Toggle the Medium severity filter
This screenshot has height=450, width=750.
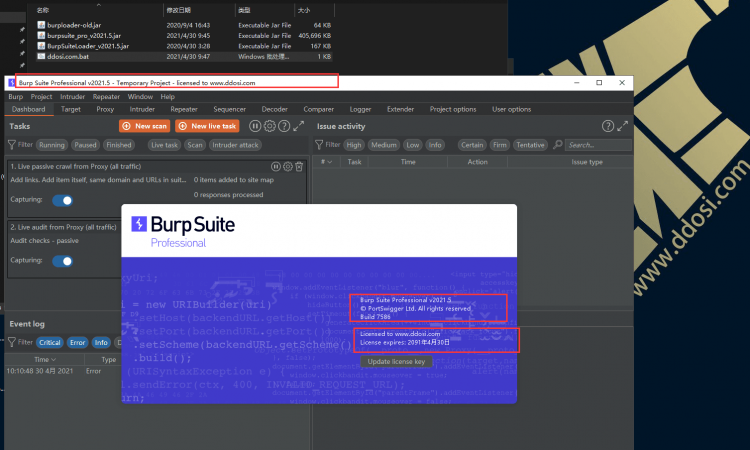[384, 145]
